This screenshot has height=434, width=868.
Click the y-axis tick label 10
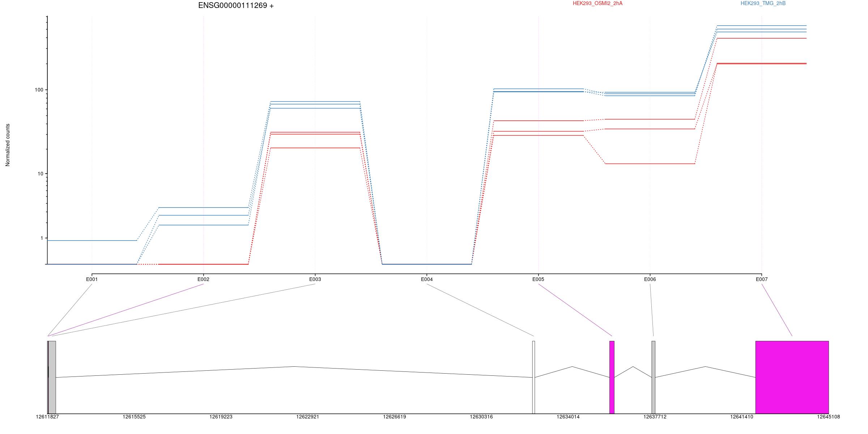pos(40,174)
